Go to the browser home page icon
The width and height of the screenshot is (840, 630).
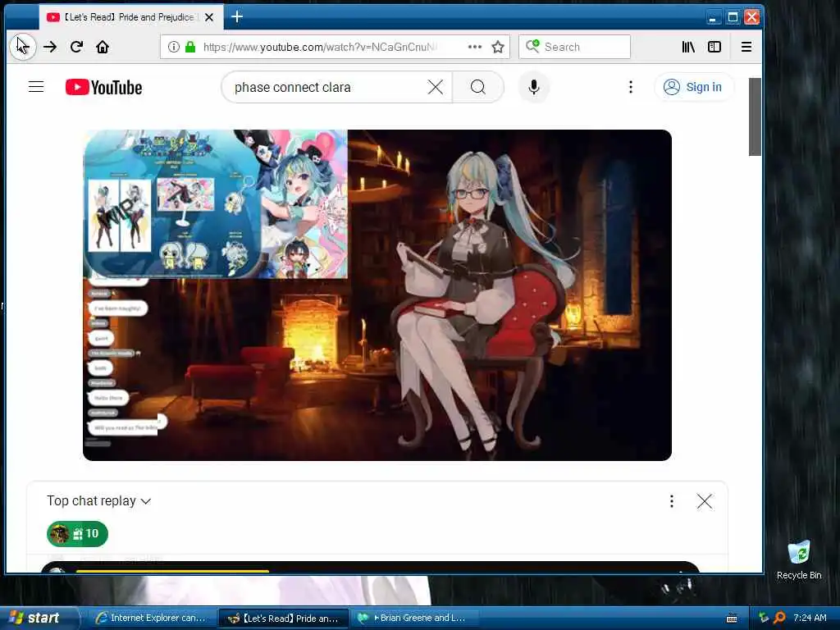(x=103, y=47)
